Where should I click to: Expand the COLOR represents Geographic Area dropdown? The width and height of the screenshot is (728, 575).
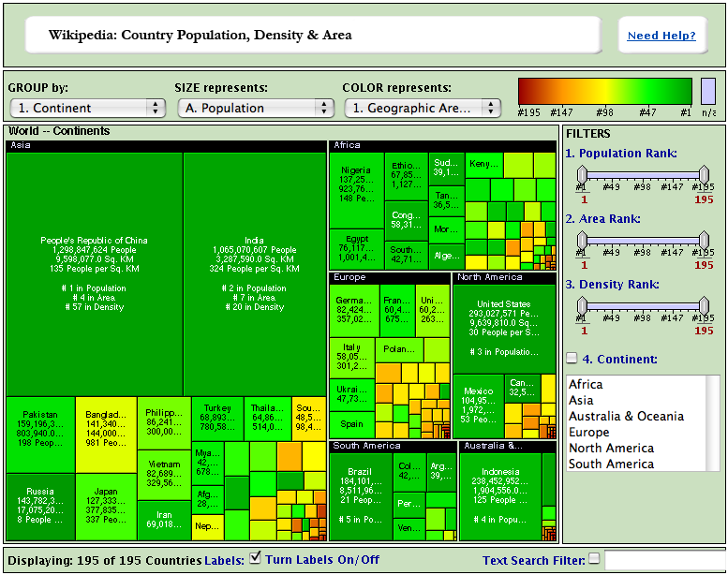[423, 108]
